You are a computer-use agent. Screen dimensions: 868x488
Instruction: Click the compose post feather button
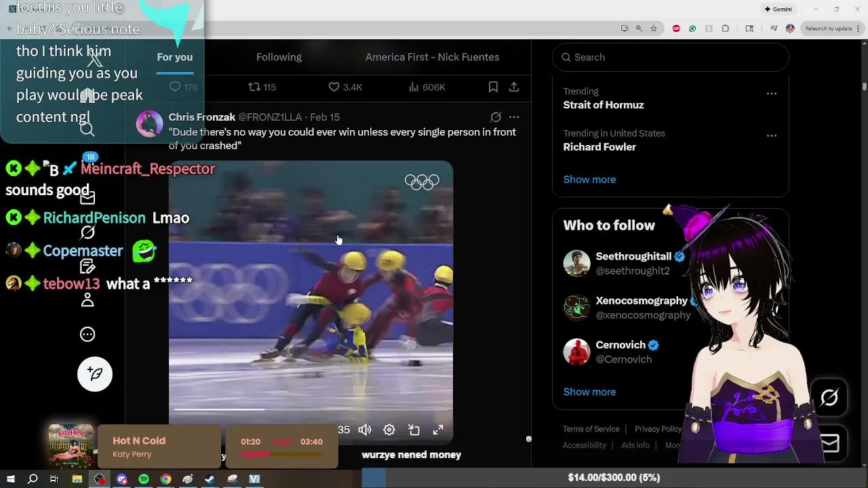95,374
